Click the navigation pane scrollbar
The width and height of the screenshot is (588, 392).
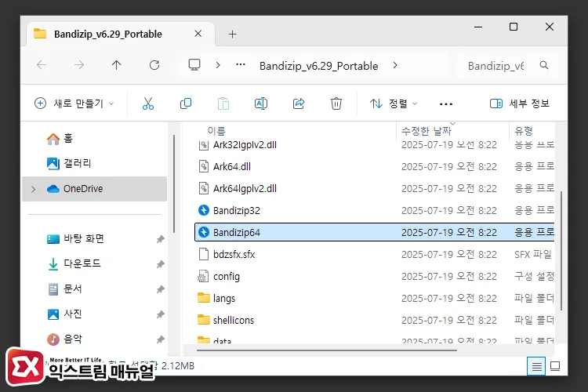(174, 183)
